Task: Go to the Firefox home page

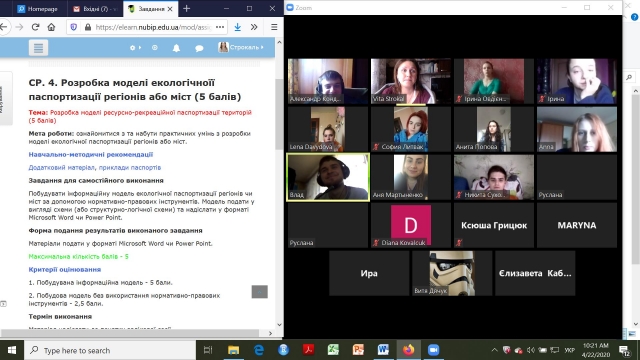Action: pos(51,27)
